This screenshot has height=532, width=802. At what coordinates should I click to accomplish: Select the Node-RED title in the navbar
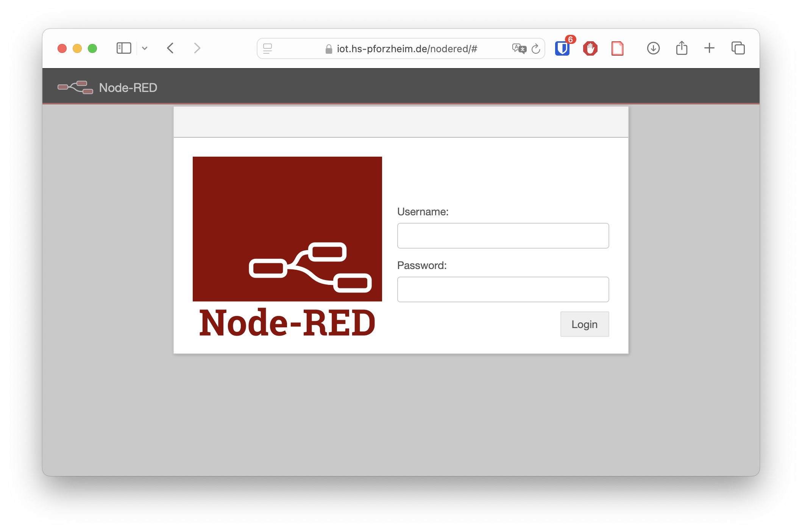tap(127, 87)
